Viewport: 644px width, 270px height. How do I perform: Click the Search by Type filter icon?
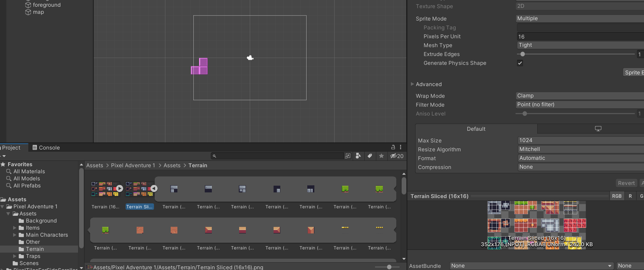point(358,156)
